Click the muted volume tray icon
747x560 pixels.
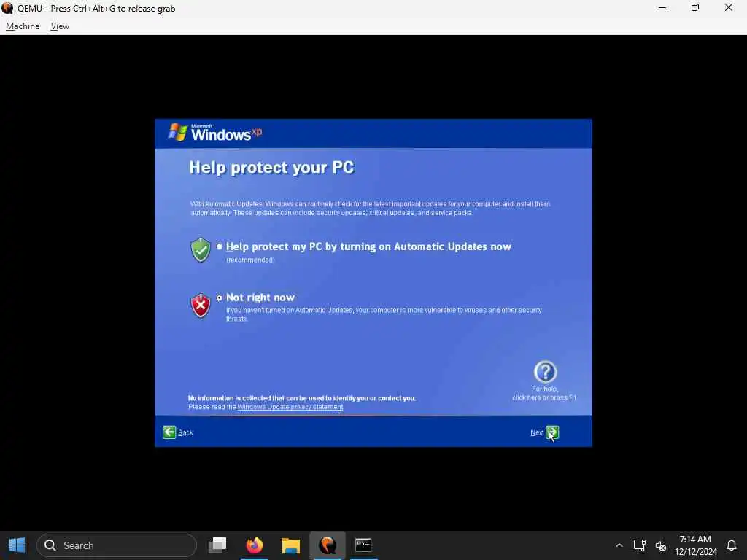tap(660, 545)
